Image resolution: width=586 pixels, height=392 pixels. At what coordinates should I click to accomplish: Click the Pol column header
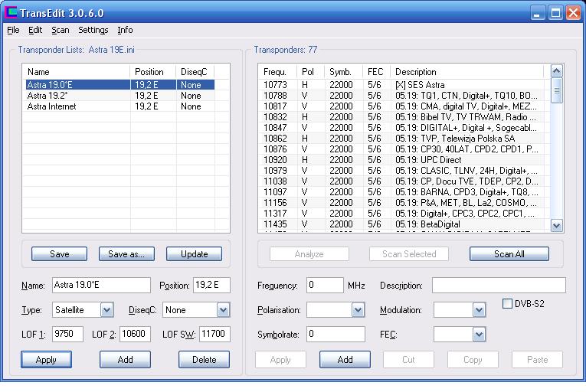pyautogui.click(x=310, y=72)
